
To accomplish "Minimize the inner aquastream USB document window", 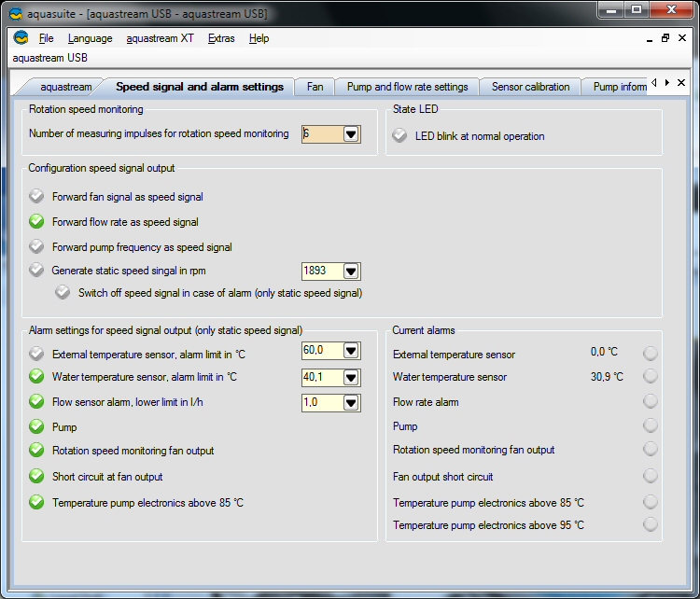I will coord(650,39).
